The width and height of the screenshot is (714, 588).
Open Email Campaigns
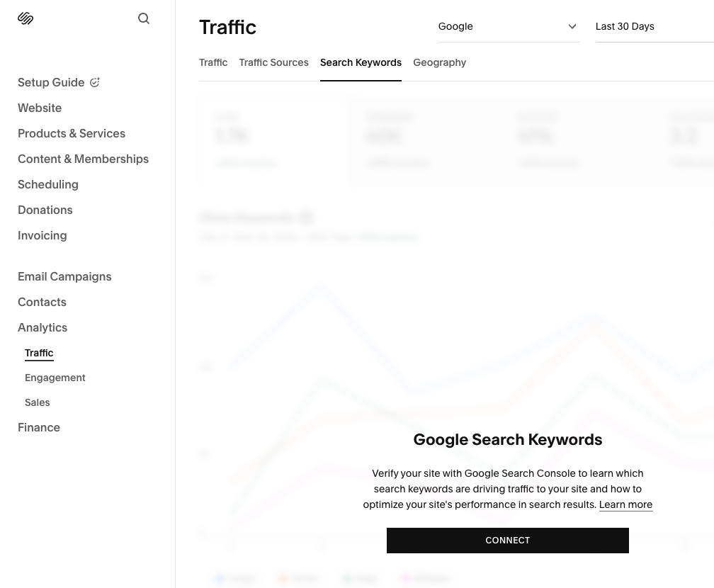click(64, 276)
